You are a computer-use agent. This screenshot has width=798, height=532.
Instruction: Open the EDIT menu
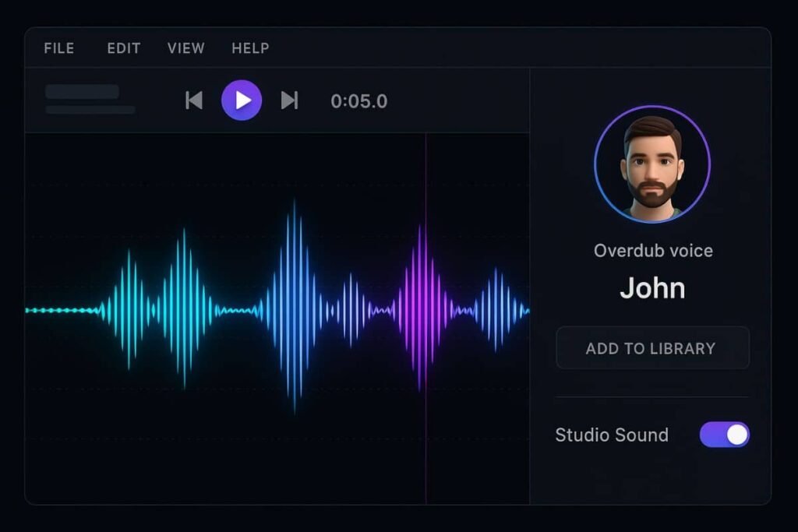(x=122, y=48)
